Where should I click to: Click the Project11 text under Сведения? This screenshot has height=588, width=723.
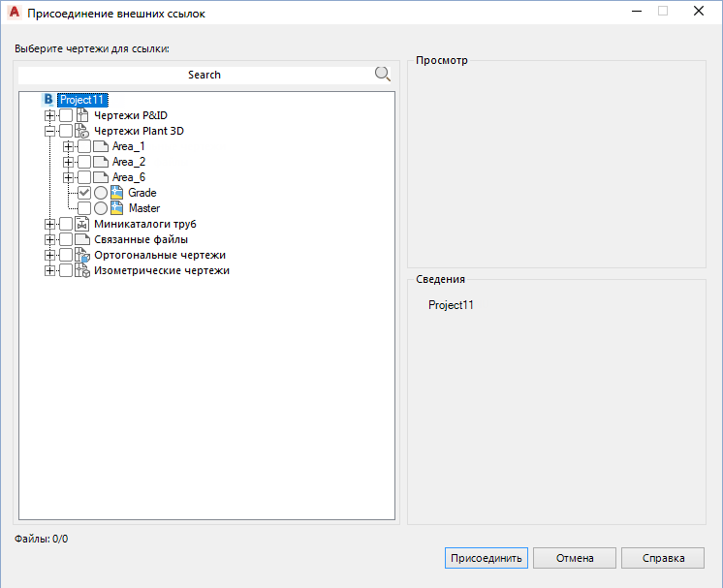[x=451, y=305]
